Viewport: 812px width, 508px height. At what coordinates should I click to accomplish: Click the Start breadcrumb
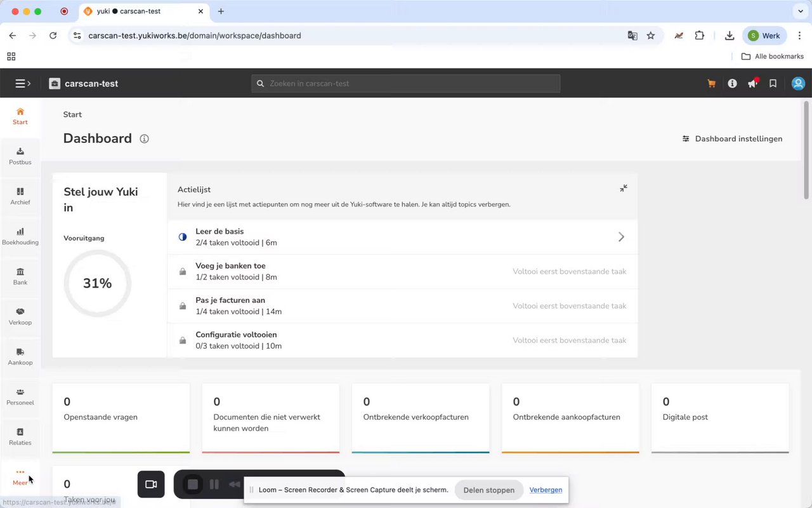point(72,114)
